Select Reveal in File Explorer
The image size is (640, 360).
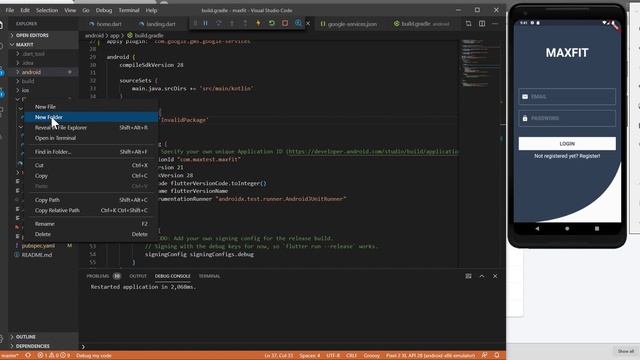91,128
